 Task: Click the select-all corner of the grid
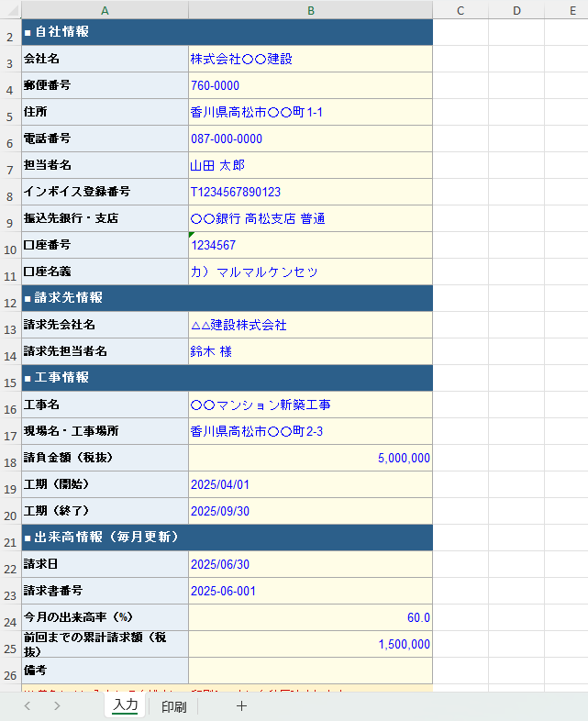[10, 10]
